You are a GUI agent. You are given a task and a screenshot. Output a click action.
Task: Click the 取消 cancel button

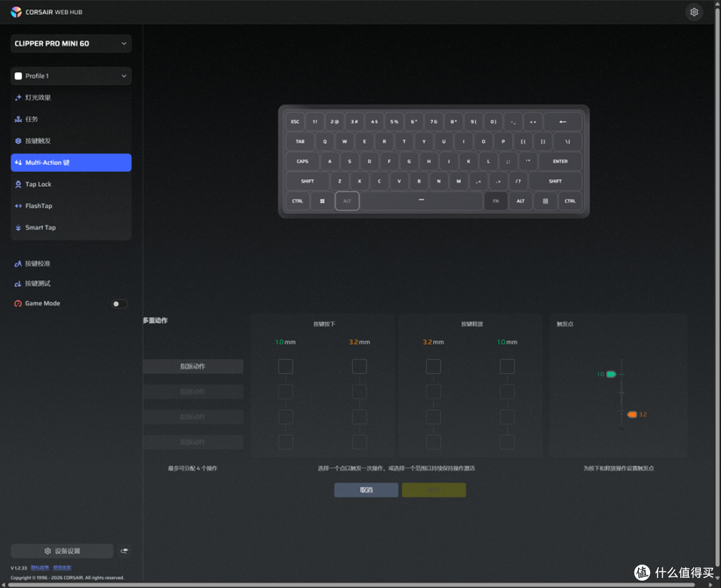pos(366,490)
